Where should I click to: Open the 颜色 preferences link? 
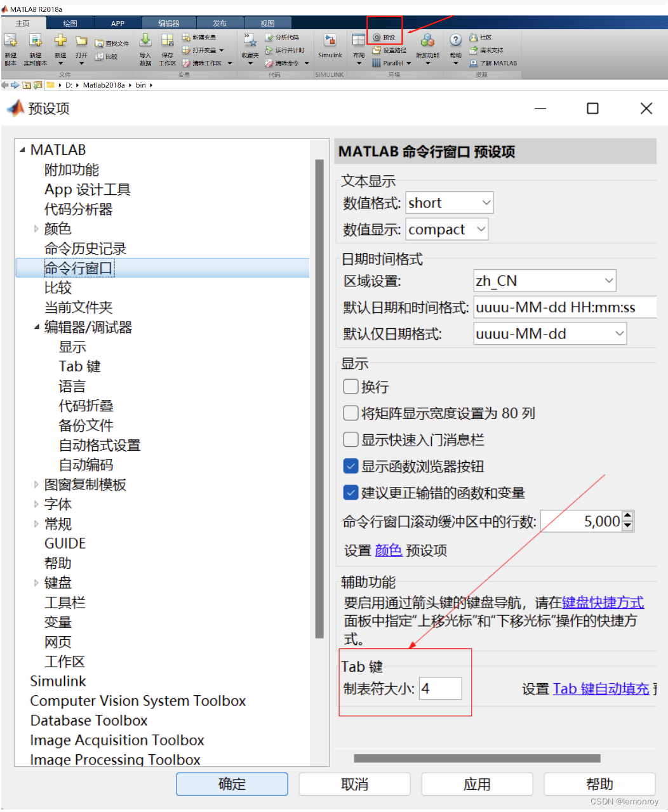[389, 550]
